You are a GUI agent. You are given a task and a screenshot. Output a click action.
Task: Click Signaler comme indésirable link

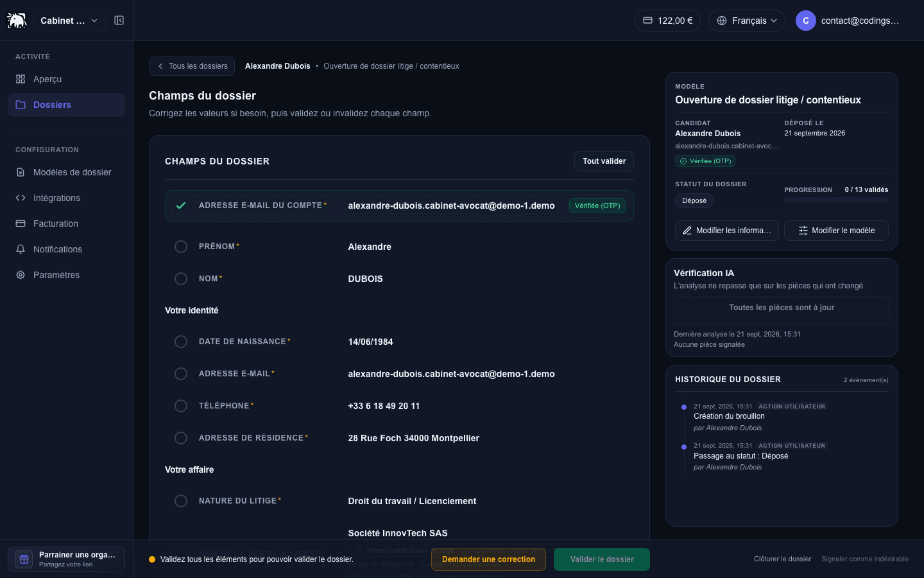[x=865, y=559]
